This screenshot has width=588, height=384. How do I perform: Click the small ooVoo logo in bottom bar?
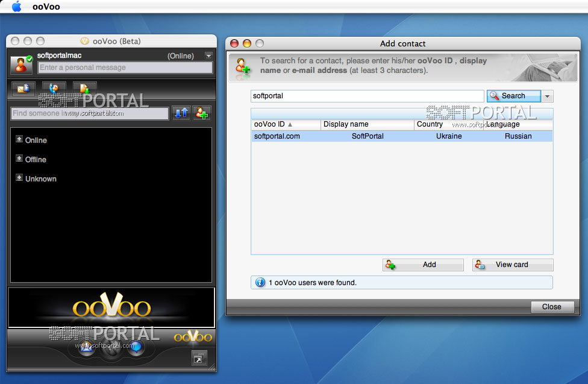pos(193,337)
